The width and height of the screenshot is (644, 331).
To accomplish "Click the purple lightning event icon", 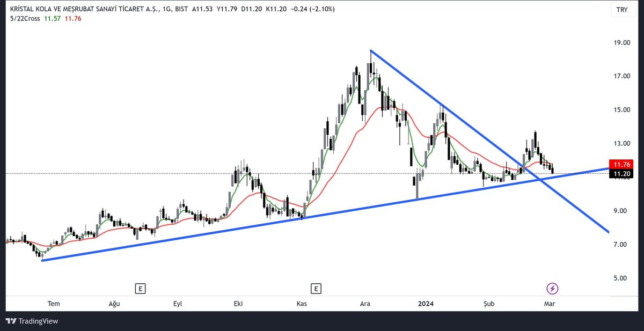I will (552, 289).
